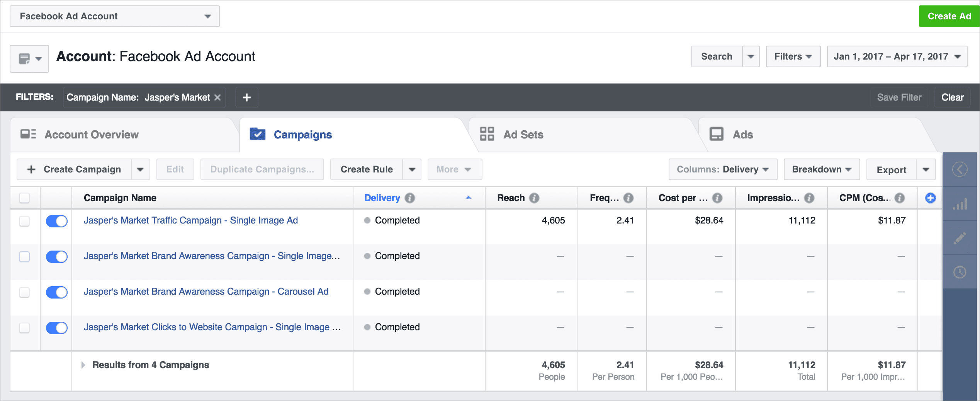Click the info icon beside Reach column

(x=534, y=198)
